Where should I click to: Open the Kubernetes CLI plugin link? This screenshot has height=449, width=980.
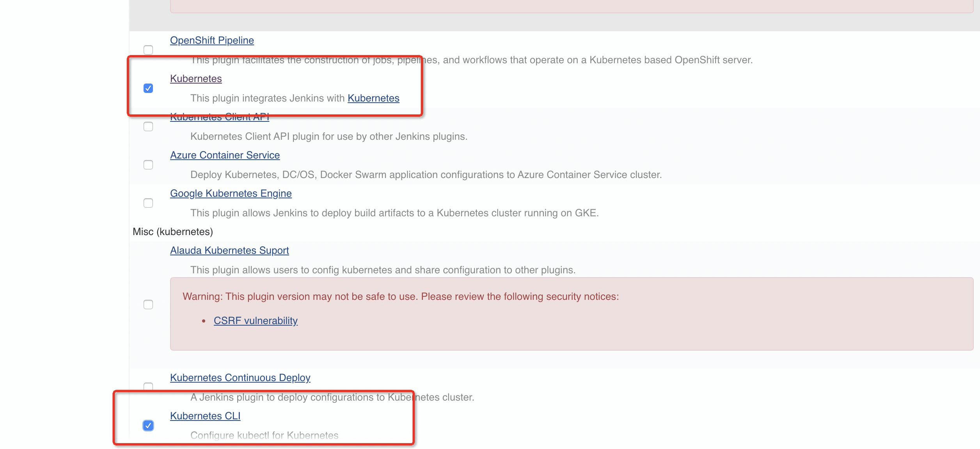(x=205, y=416)
